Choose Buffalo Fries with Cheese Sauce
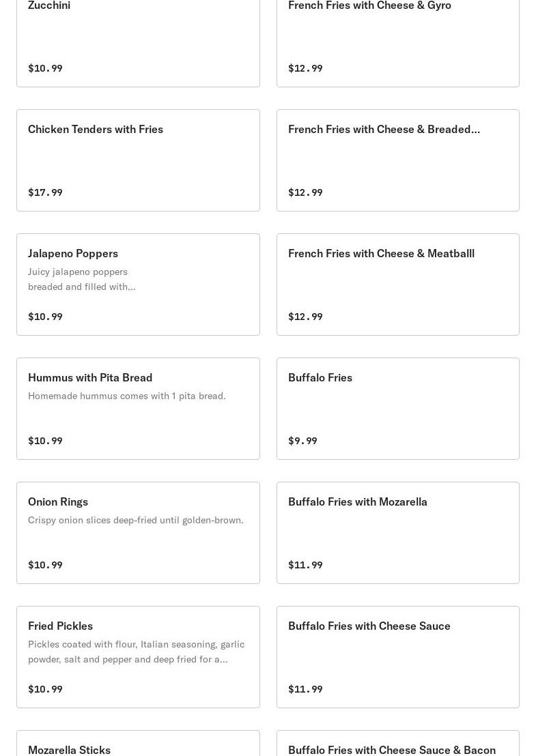 [x=369, y=626]
